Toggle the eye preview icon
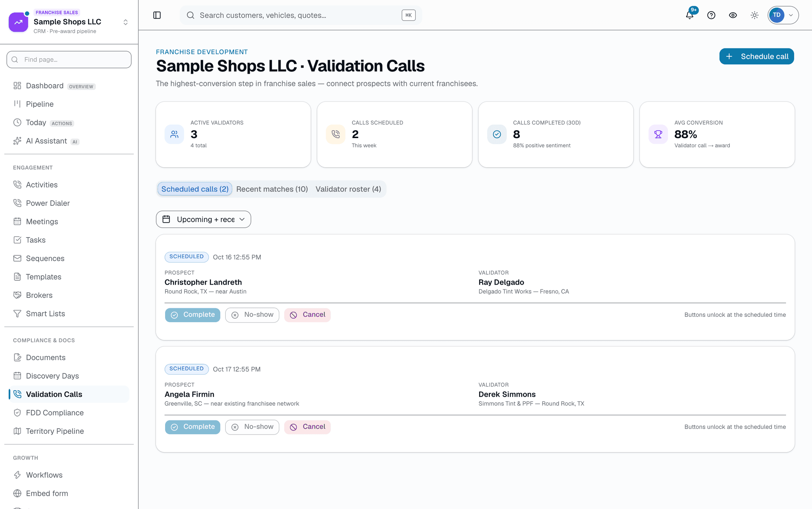Viewport: 812px width, 509px height. pos(733,15)
